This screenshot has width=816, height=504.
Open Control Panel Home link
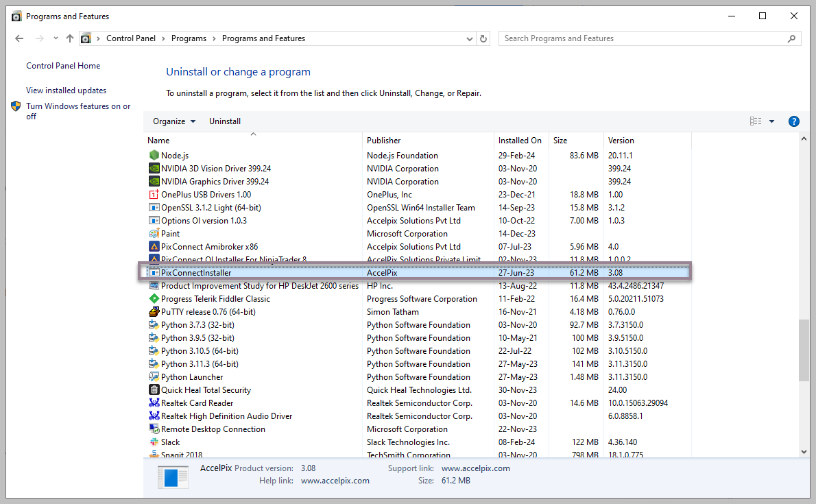(63, 66)
